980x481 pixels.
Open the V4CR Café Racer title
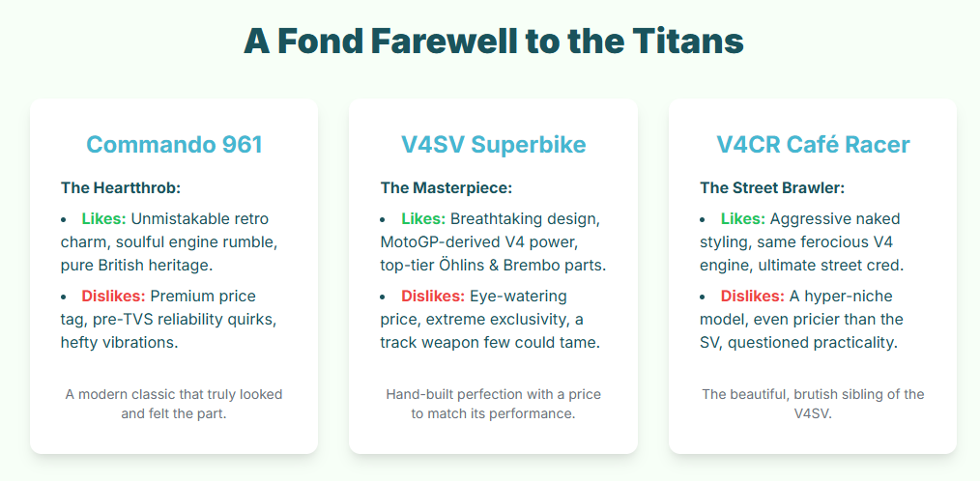coord(813,145)
